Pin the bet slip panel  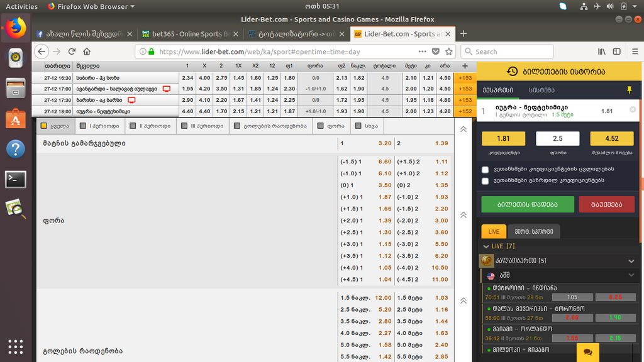tap(629, 90)
